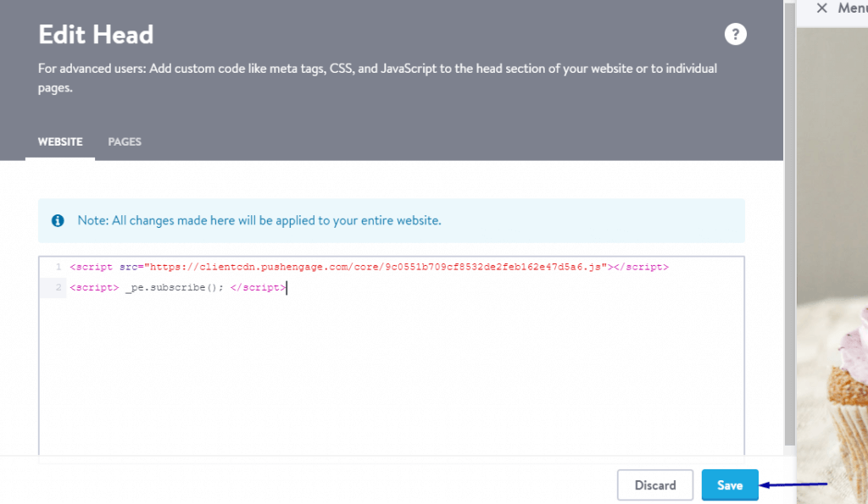This screenshot has width=868, height=504.
Task: Click the vertical scrollbar of the Edit Head panel
Action: click(790, 224)
